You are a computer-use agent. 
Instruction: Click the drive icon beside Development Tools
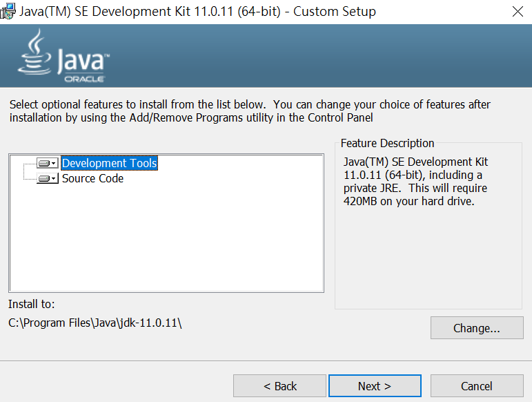pyautogui.click(x=43, y=164)
